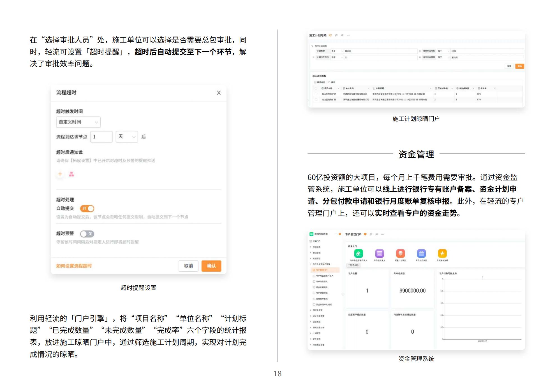Select 专户付款审批 in the sidebar
The height and width of the screenshot is (392, 555).
(x=320, y=293)
